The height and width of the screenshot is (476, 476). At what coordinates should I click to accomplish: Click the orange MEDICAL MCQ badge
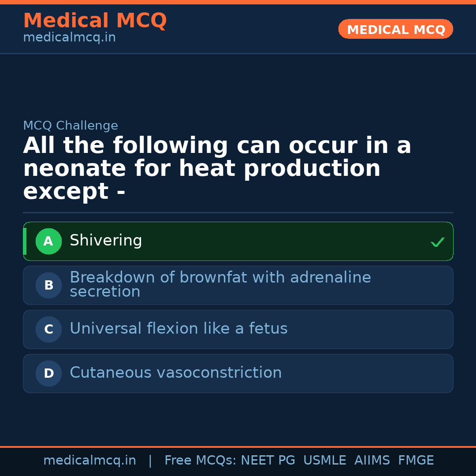(x=395, y=30)
